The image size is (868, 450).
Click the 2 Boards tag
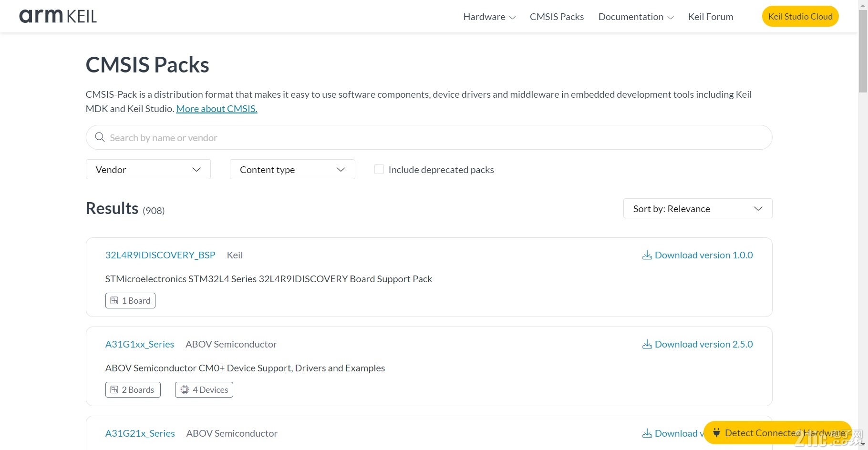133,390
